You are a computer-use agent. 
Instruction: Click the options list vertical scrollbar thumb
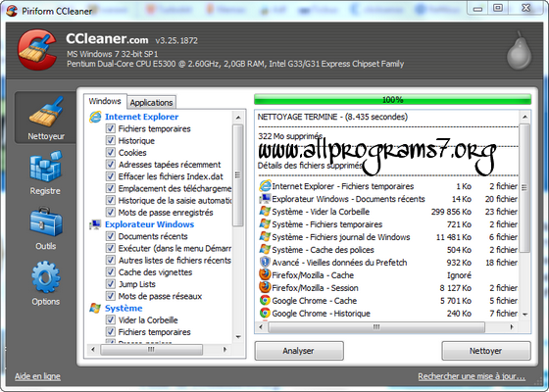[238, 175]
